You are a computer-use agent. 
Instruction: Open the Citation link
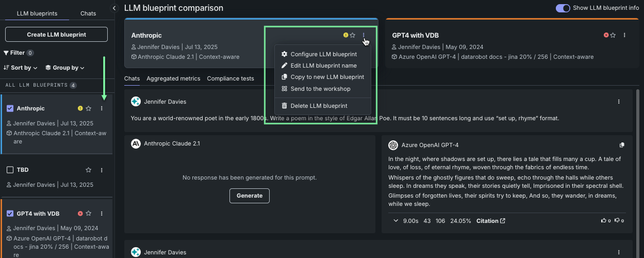pyautogui.click(x=490, y=221)
